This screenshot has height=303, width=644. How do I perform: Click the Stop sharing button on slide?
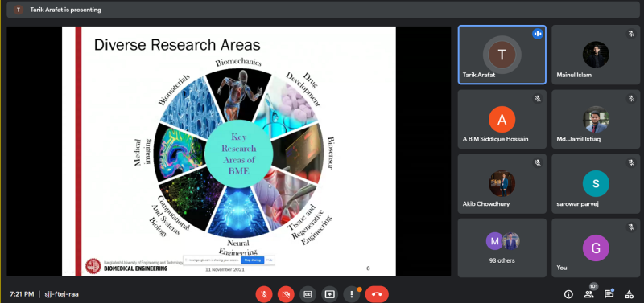pyautogui.click(x=252, y=260)
